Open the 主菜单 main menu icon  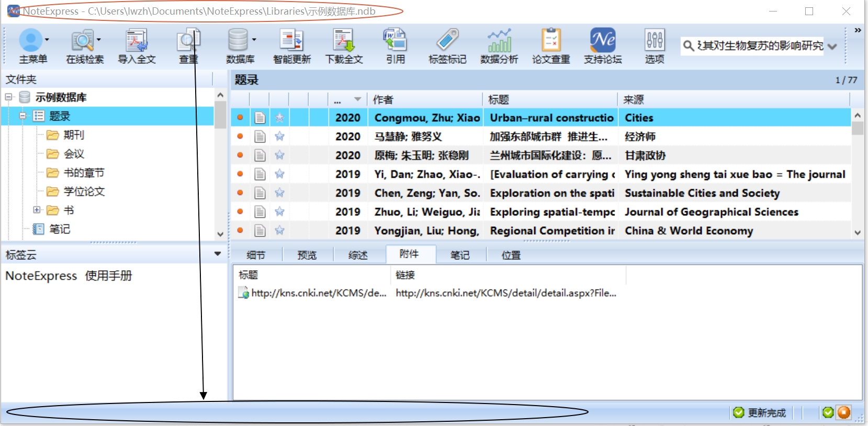point(30,40)
